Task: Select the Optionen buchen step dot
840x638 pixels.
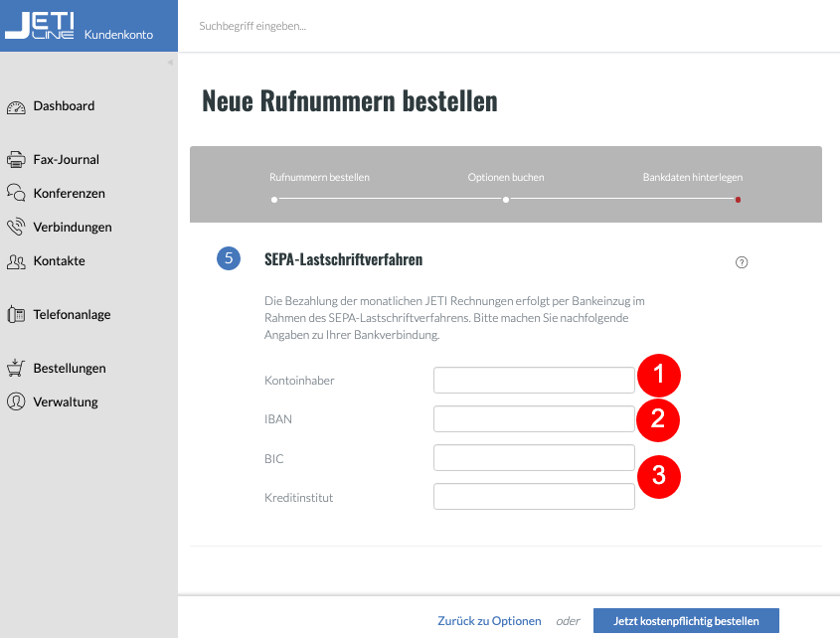Action: [506, 200]
